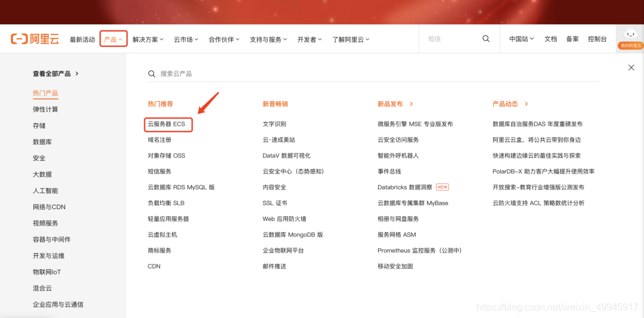644x318 pixels.
Task: Select 热门产品 category
Action: click(x=45, y=93)
